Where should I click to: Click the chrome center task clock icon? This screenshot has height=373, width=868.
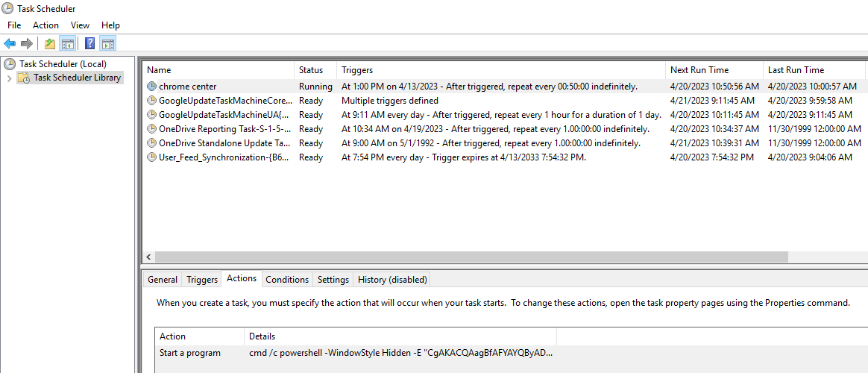(151, 87)
